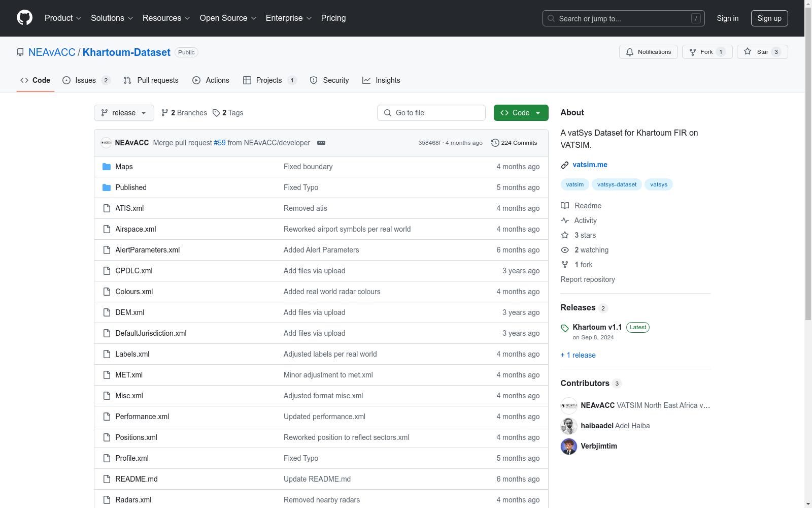Click the 2 Tags link
Viewport: 812px width, 508px height.
coord(228,113)
